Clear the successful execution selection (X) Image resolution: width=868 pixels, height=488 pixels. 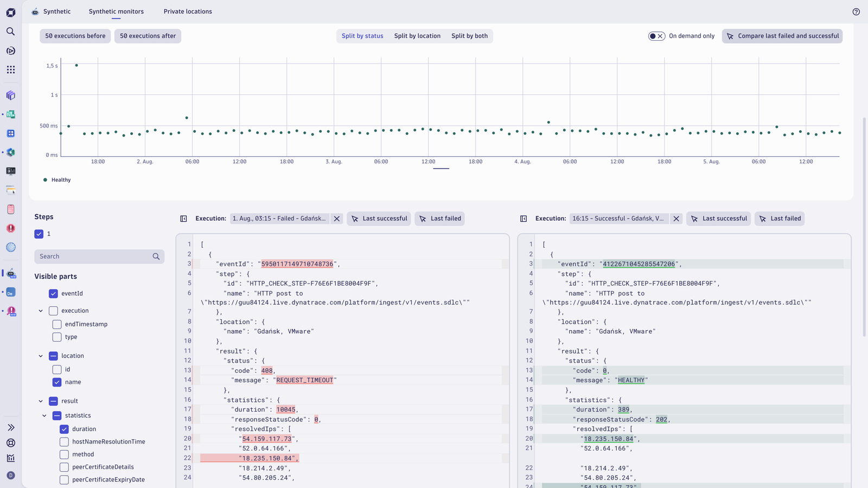(x=676, y=219)
